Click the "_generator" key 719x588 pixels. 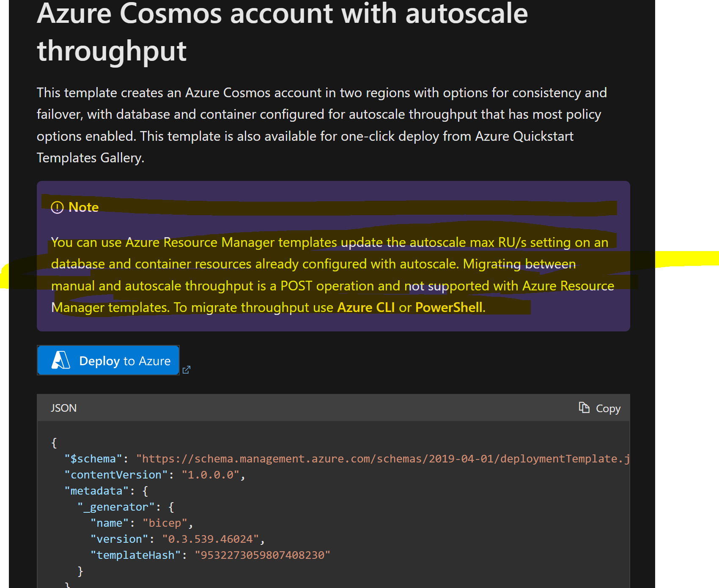pos(116,507)
